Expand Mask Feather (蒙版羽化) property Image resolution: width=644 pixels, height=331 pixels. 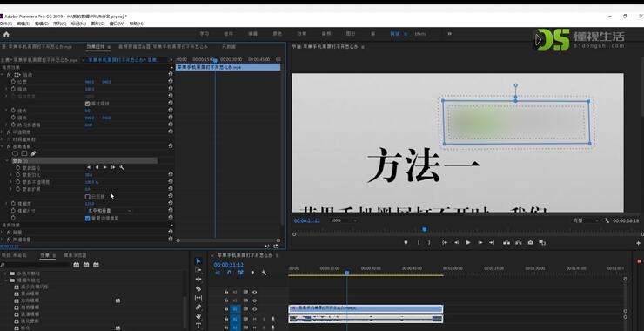click(11, 175)
